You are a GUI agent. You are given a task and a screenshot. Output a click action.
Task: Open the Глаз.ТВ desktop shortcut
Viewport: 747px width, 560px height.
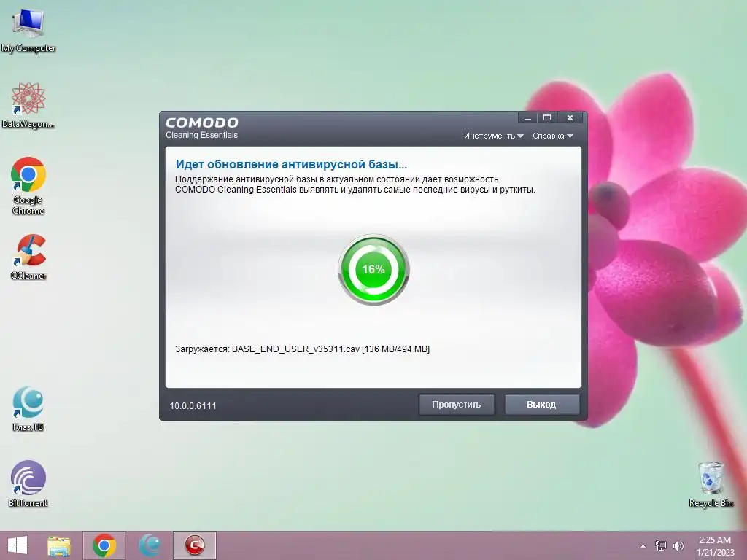pos(28,408)
